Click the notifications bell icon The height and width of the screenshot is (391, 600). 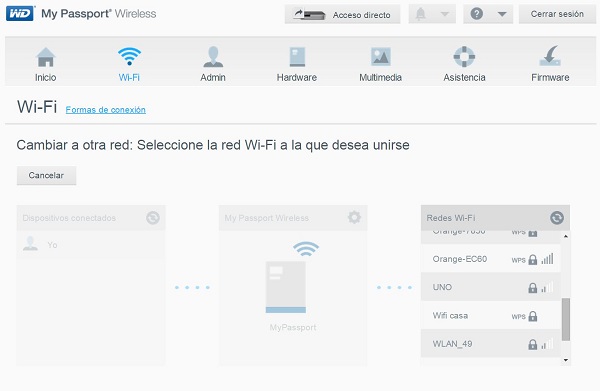[x=421, y=14]
